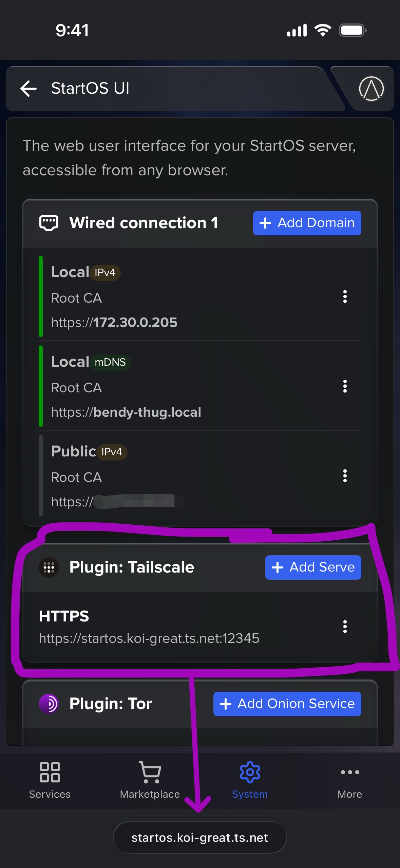Tap the StartOS UI page title

[x=90, y=88]
